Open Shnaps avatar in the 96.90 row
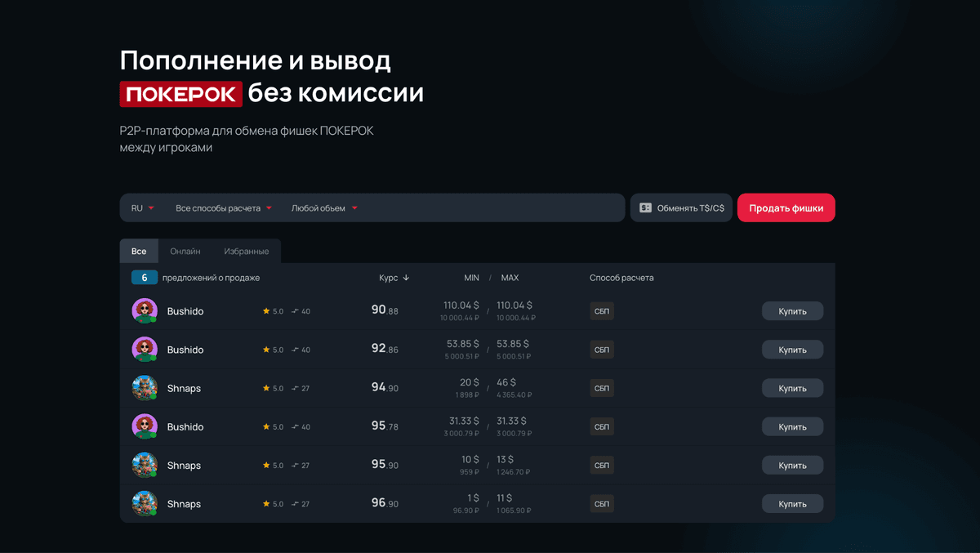The height and width of the screenshot is (553, 980). tap(145, 504)
